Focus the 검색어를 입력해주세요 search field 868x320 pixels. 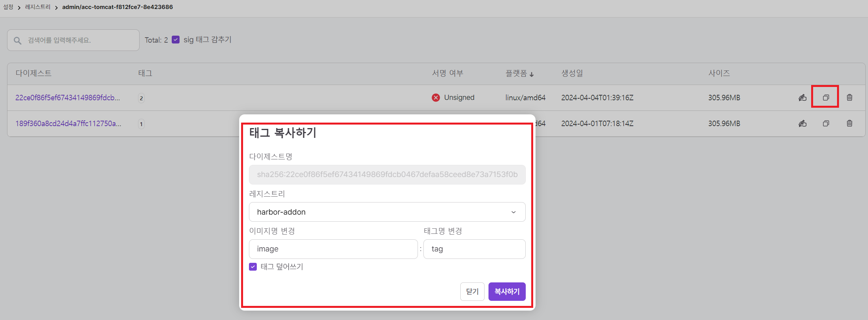[73, 40]
